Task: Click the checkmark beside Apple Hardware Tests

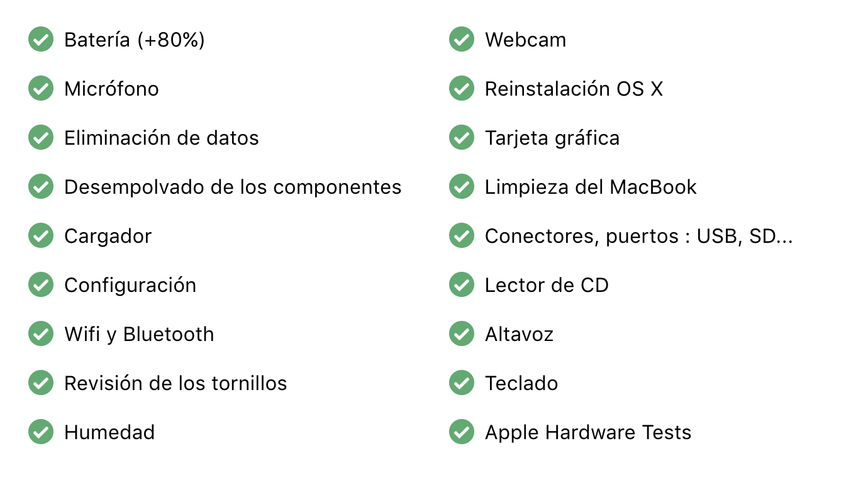Action: (x=462, y=432)
